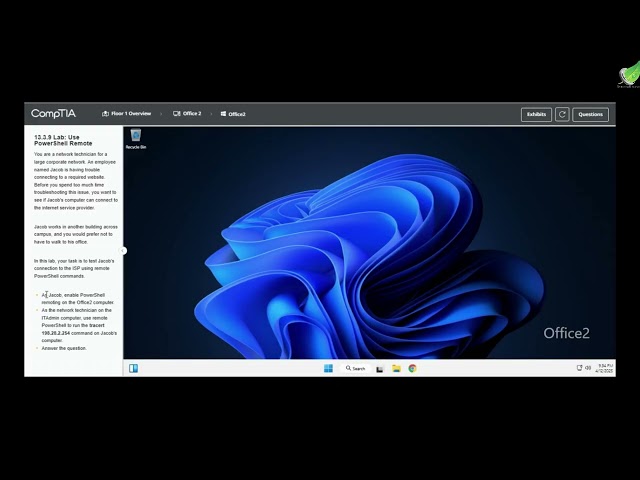Click the refresh icon button in header
This screenshot has width=640, height=480.
562,114
